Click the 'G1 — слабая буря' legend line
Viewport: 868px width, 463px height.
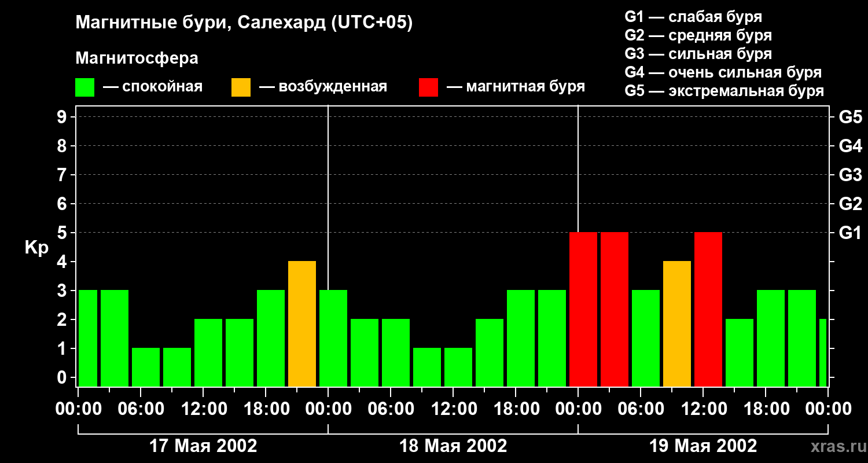[693, 17]
